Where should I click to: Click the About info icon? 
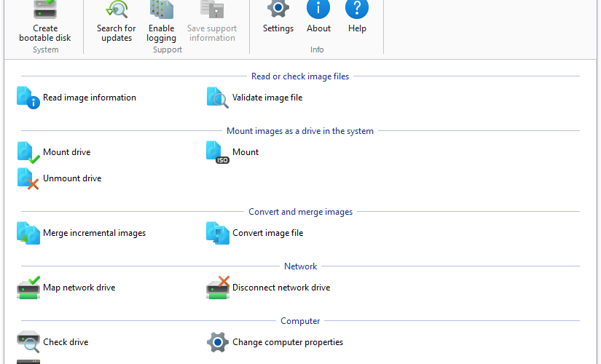(318, 9)
